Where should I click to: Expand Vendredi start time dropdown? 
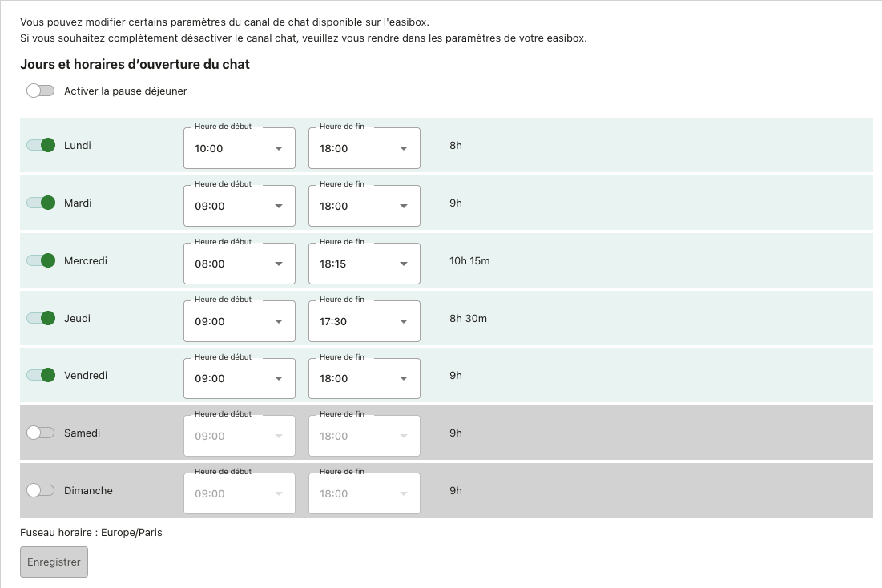pyautogui.click(x=239, y=378)
